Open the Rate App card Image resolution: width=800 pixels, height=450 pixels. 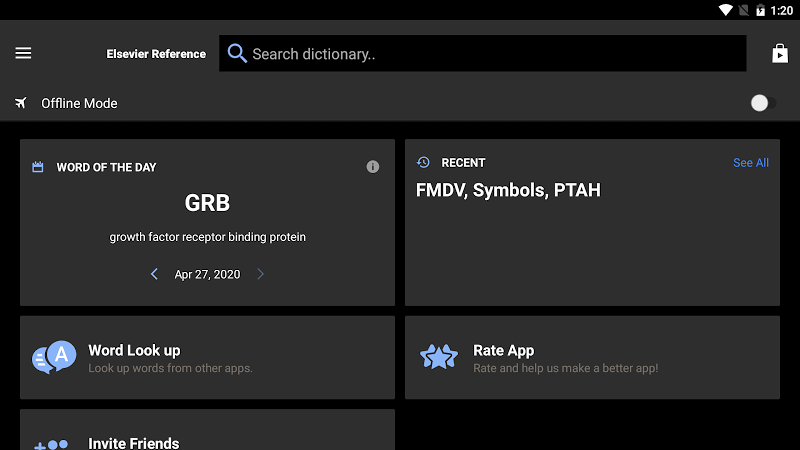pyautogui.click(x=592, y=357)
